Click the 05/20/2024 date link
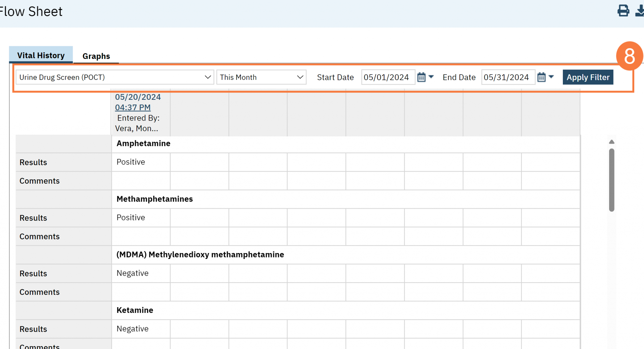 pyautogui.click(x=138, y=97)
